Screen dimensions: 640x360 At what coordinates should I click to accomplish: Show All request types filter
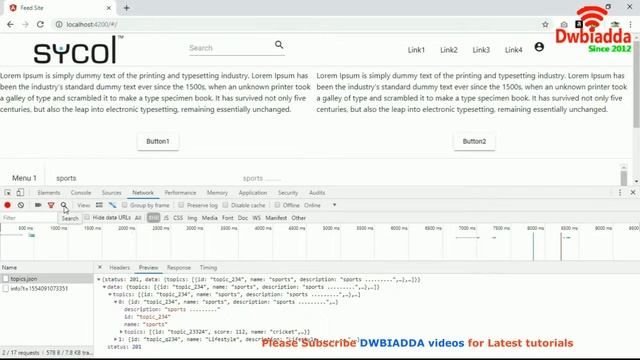click(x=138, y=218)
